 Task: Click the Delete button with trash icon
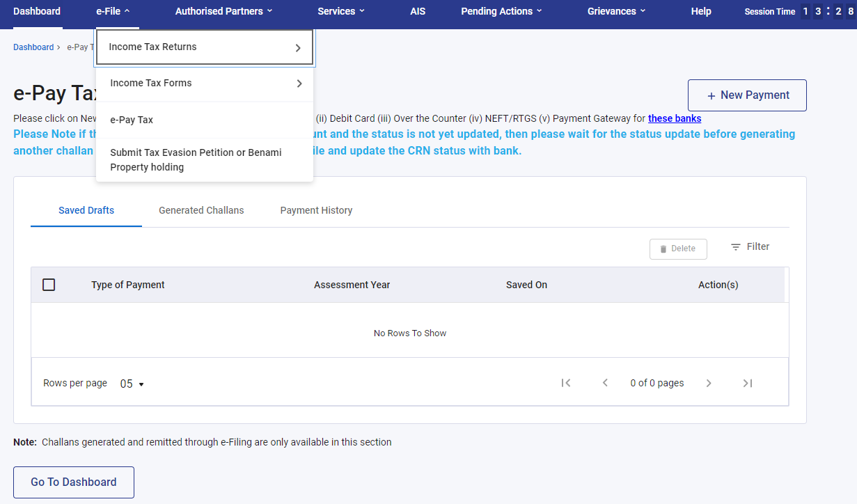point(678,249)
